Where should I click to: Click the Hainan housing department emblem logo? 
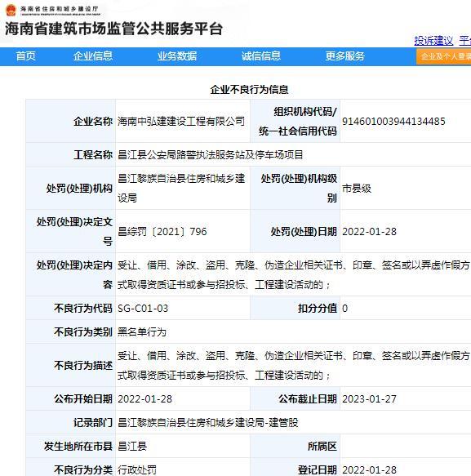click(11, 10)
